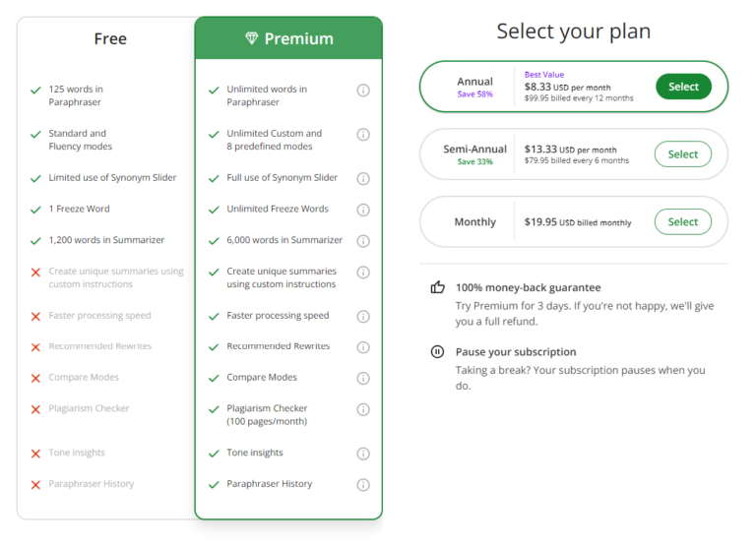Select the Monthly plan
The image size is (756, 548).
(683, 222)
